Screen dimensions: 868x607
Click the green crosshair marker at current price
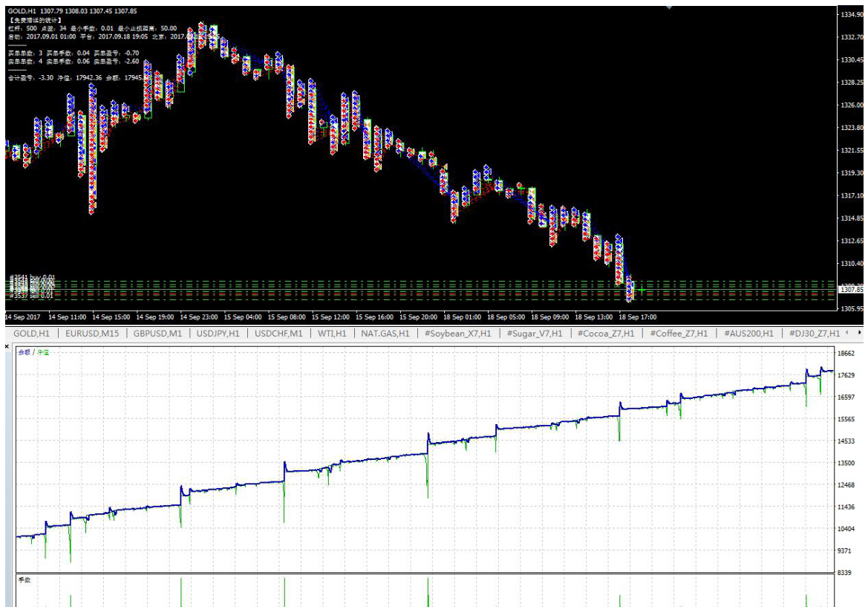coord(641,290)
